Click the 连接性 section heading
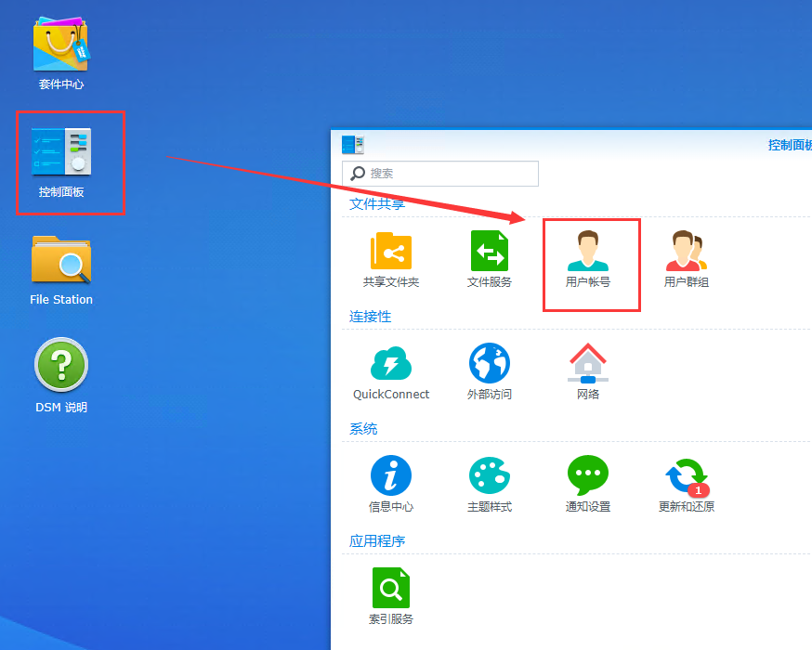 click(370, 317)
